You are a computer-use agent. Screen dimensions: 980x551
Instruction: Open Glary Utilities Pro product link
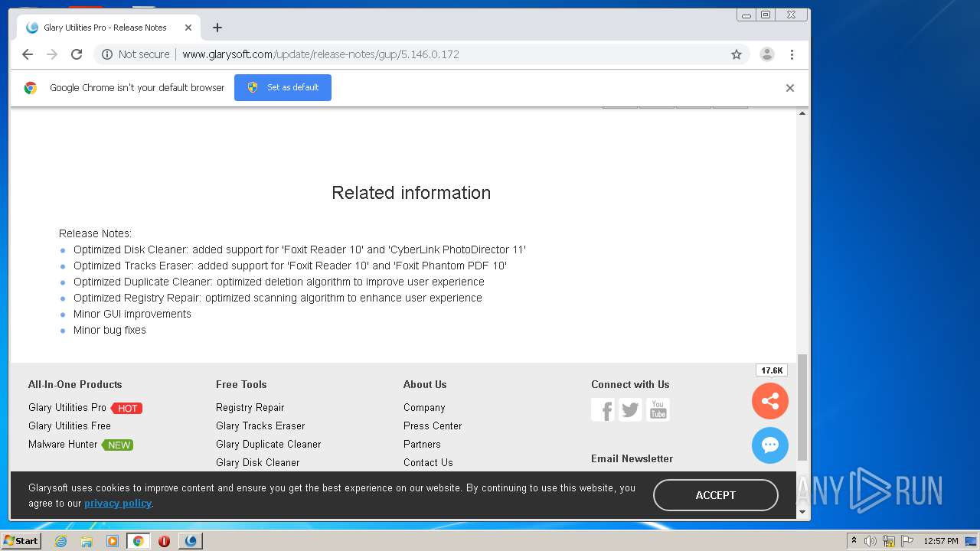tap(67, 407)
